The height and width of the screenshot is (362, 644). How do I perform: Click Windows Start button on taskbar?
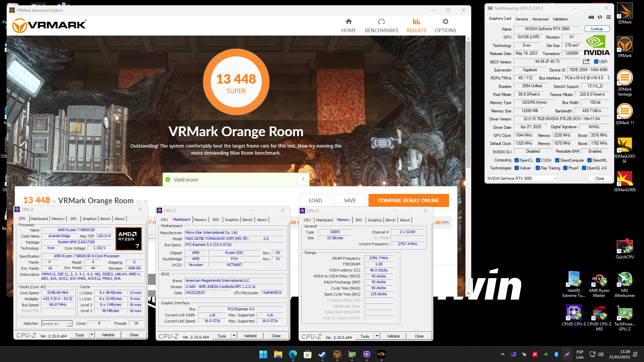click(x=263, y=354)
